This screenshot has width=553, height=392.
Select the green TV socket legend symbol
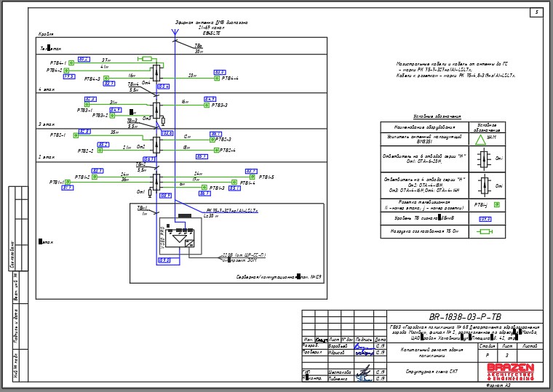(496, 205)
